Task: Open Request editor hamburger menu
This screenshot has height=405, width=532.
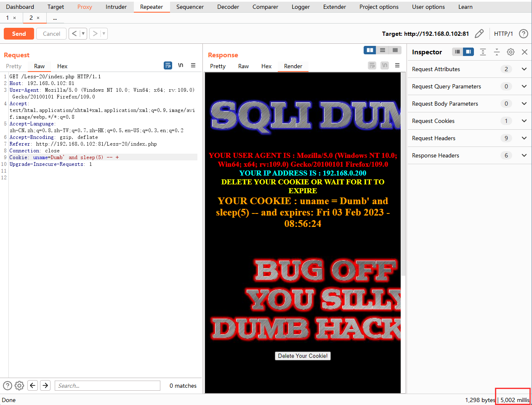Action: click(x=193, y=65)
